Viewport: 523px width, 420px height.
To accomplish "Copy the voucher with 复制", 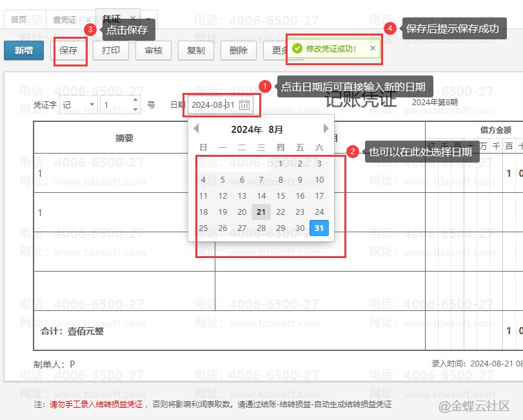I will click(196, 50).
